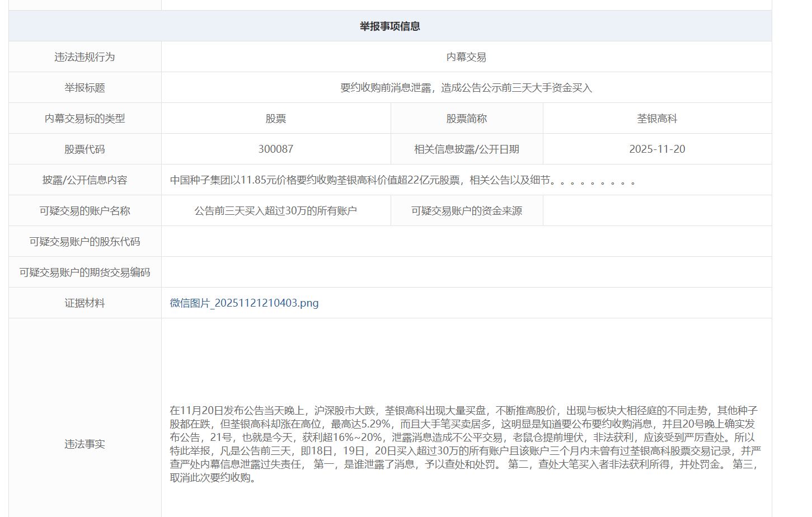
Task: Select the 荃银高科 stock name value
Action: coord(657,119)
